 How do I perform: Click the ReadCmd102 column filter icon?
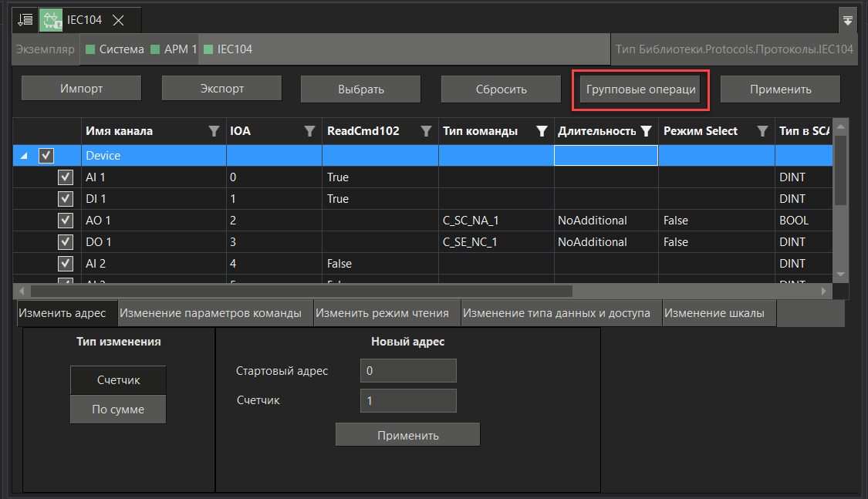click(425, 131)
